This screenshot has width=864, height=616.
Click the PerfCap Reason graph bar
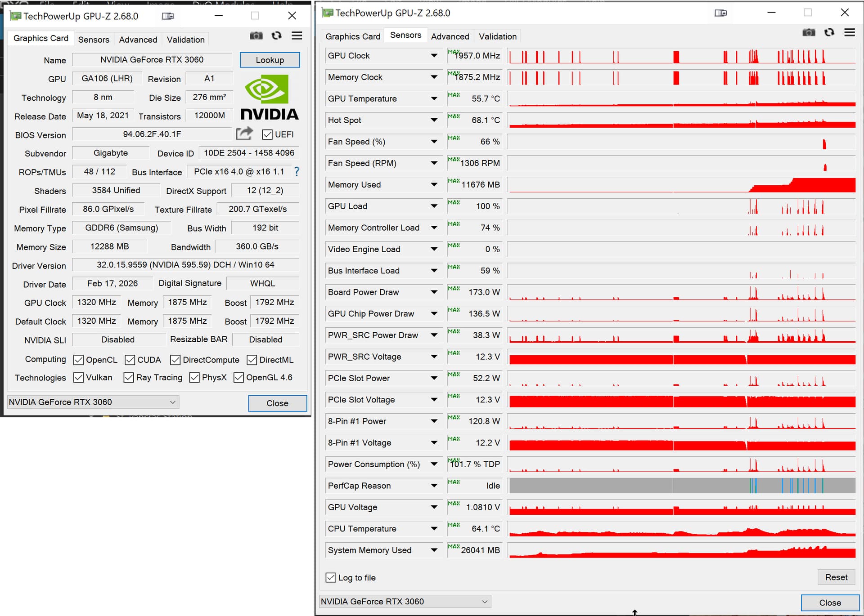pyautogui.click(x=682, y=486)
